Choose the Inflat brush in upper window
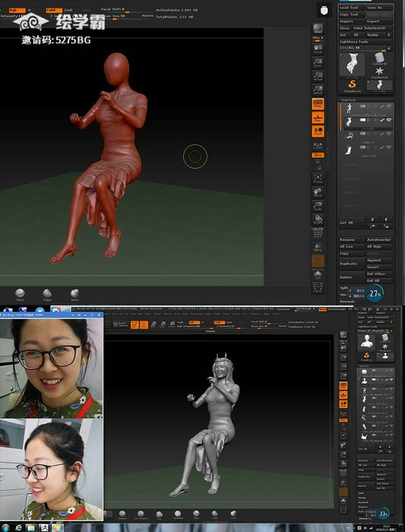This screenshot has width=405, height=532. click(x=75, y=295)
